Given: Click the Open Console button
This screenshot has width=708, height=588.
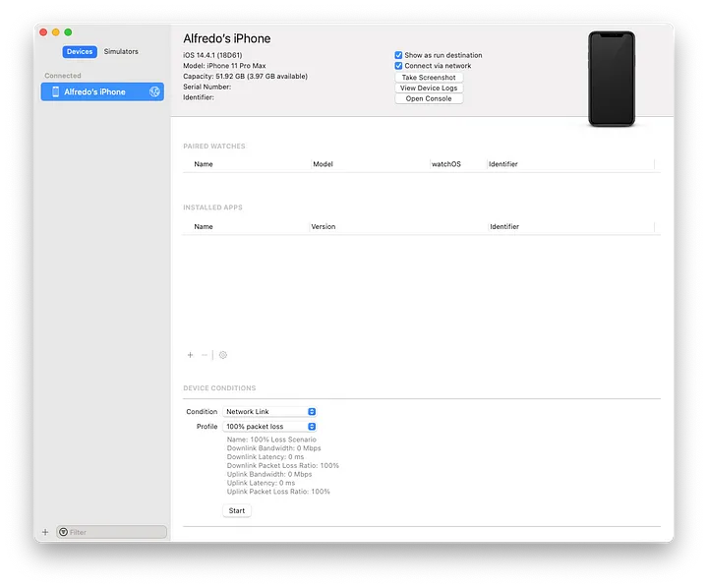Looking at the screenshot, I should (429, 98).
